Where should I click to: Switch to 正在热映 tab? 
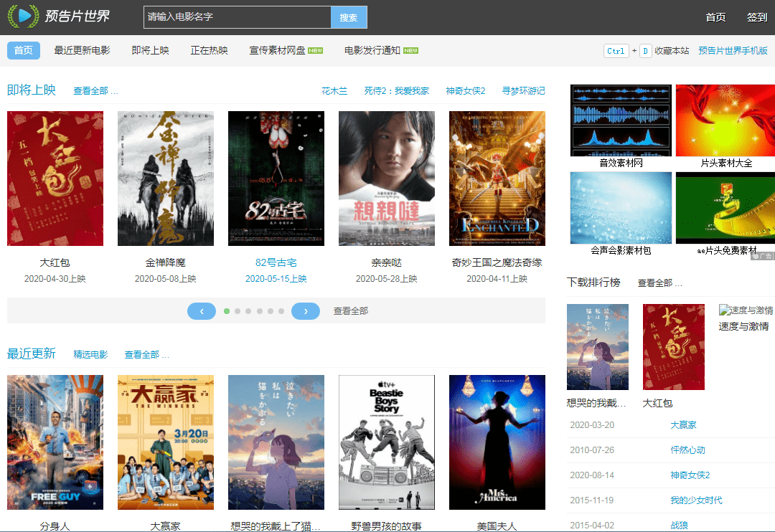[209, 50]
